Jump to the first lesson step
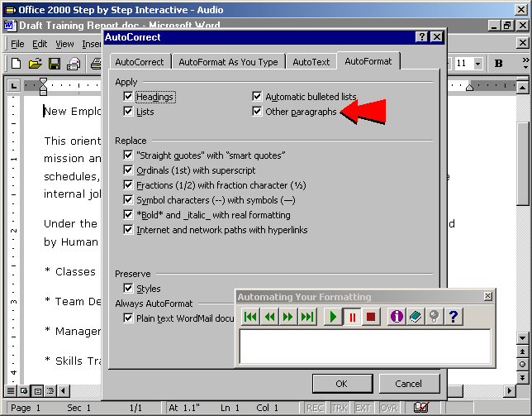The height and width of the screenshot is (416, 532). click(251, 317)
